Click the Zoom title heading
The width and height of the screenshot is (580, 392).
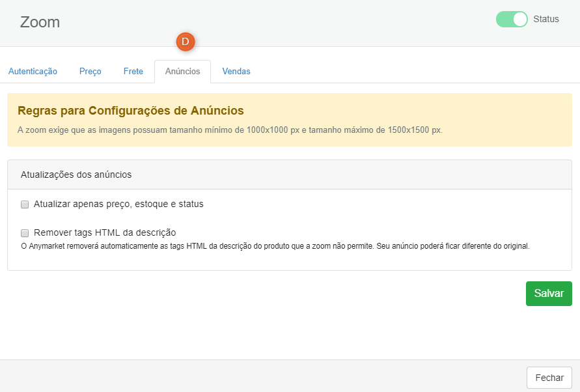click(x=40, y=22)
